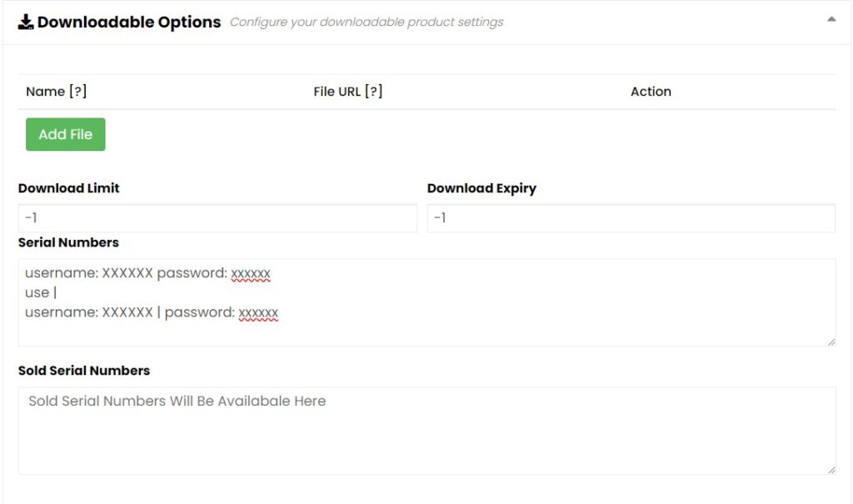Viewport: 853px width, 504px height.
Task: Click the File URL column header
Action: click(x=337, y=92)
